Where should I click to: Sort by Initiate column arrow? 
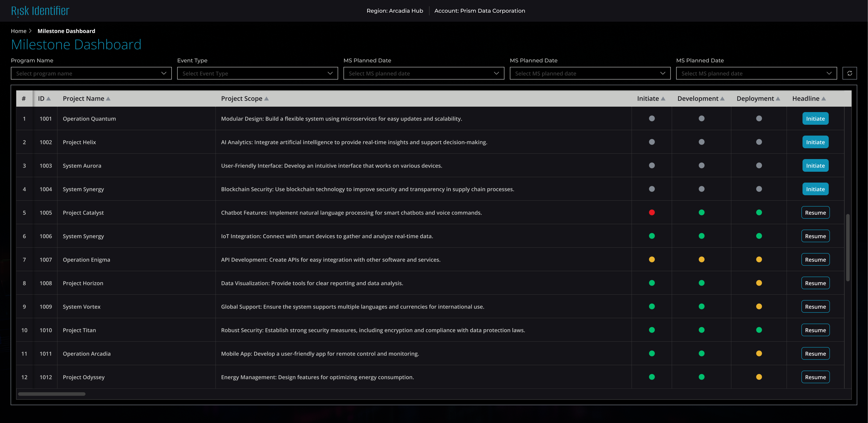click(x=663, y=99)
